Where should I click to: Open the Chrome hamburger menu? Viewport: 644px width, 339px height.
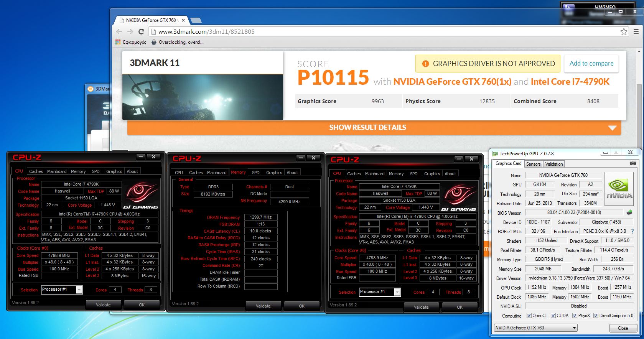(636, 32)
